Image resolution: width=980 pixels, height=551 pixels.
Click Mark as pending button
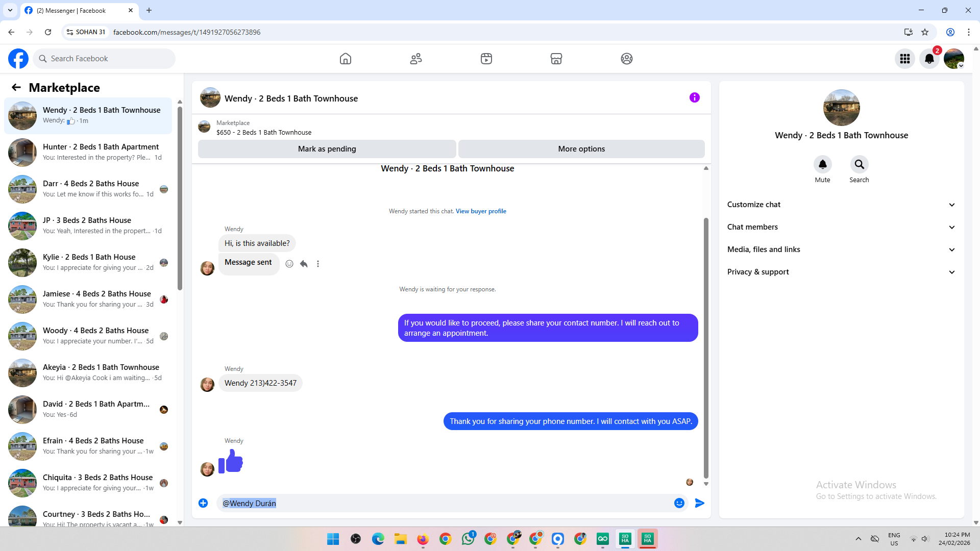click(x=327, y=149)
